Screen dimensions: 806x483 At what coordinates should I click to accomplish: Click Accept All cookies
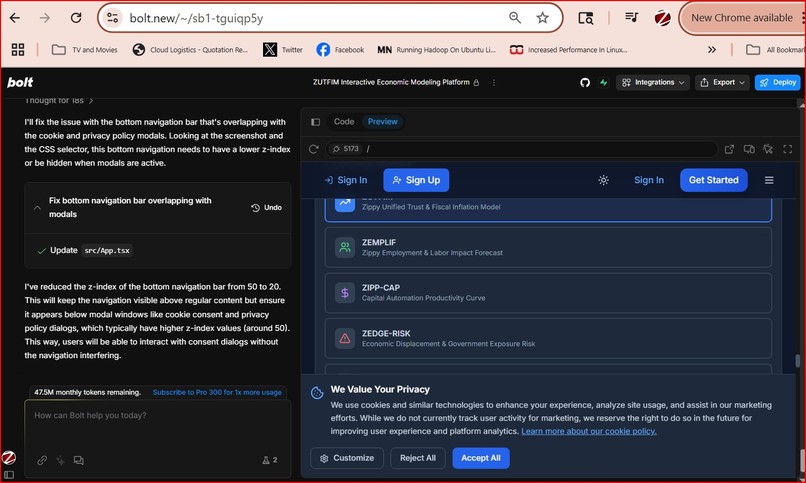pyautogui.click(x=481, y=458)
